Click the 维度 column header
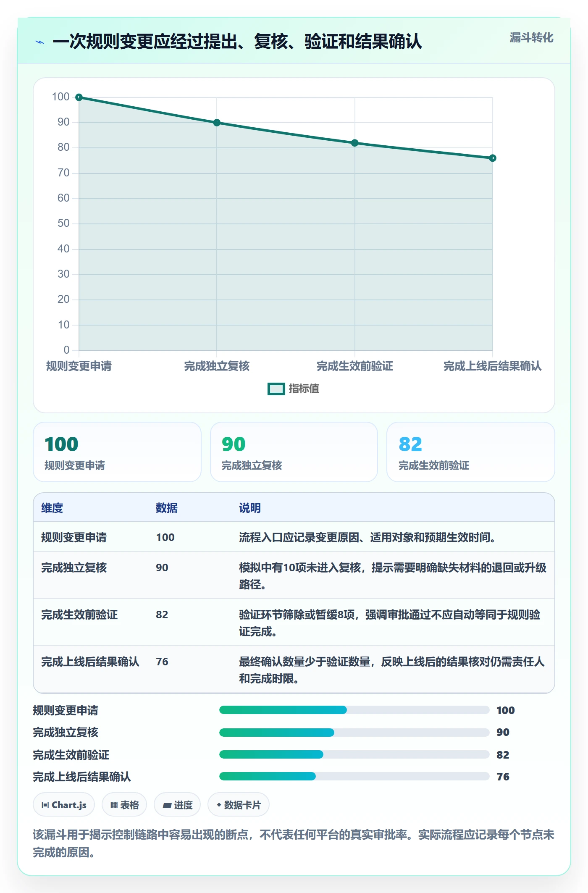 click(52, 508)
